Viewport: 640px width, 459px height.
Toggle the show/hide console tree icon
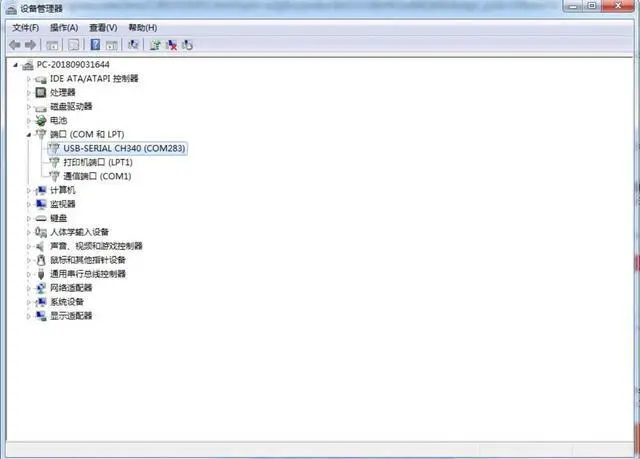point(54,45)
